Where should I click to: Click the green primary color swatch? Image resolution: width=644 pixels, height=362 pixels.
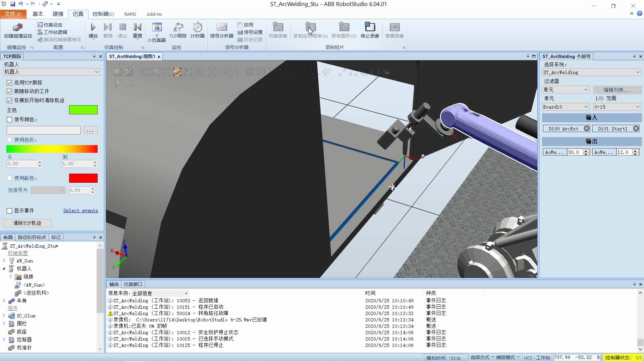(x=83, y=110)
